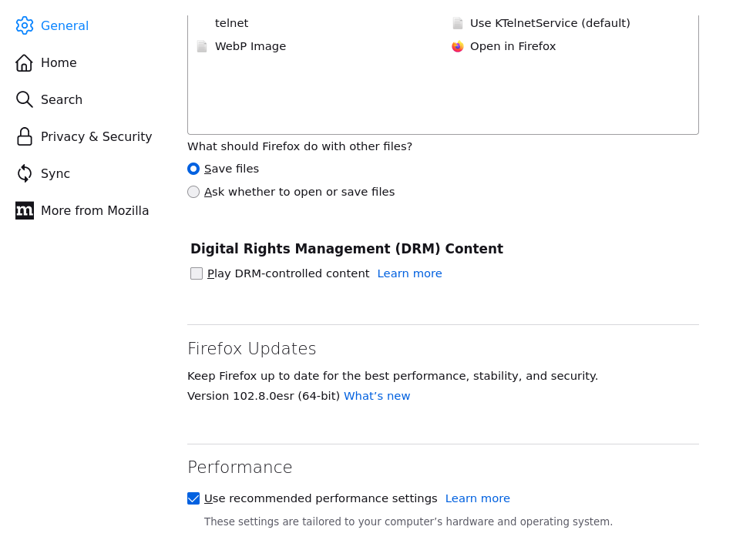Open the General settings category

(x=52, y=26)
